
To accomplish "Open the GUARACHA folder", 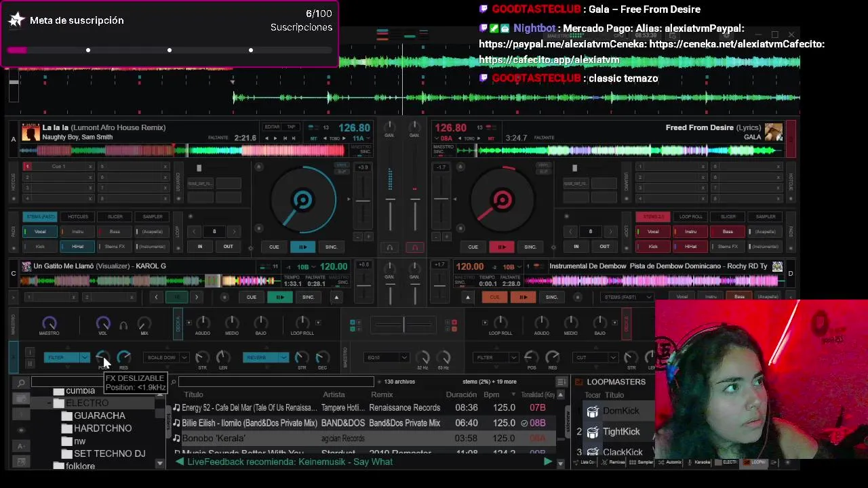I will [x=100, y=416].
